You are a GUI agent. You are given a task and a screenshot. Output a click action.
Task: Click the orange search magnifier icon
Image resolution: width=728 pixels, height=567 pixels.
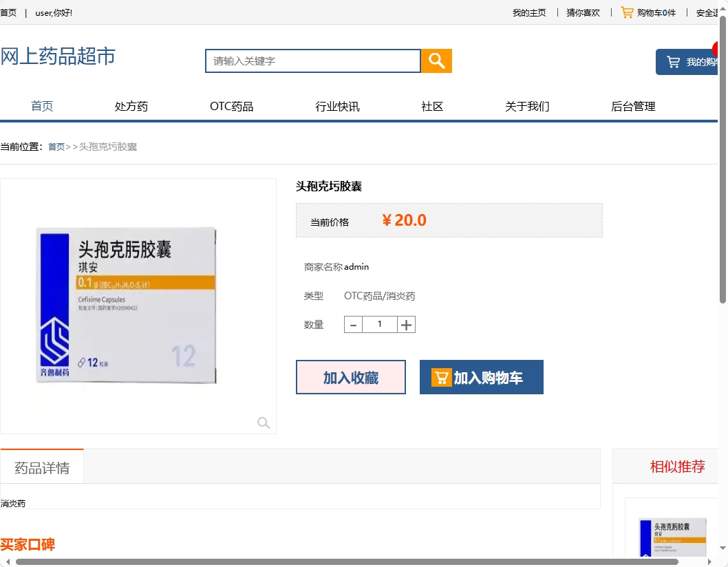coord(436,61)
